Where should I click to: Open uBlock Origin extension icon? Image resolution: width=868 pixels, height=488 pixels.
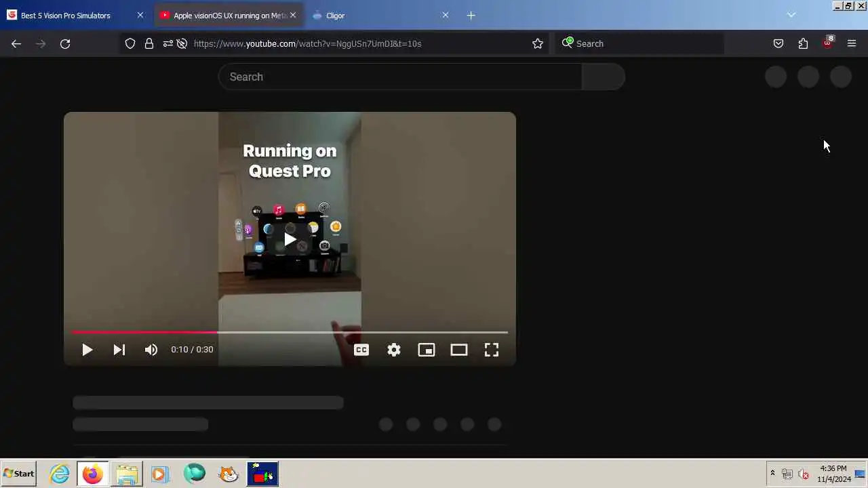827,43
